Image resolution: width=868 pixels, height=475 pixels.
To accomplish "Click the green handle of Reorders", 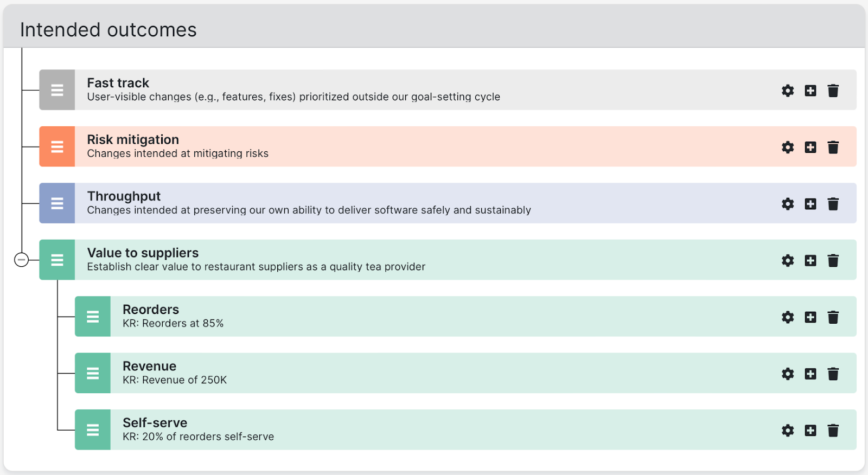I will [x=93, y=317].
